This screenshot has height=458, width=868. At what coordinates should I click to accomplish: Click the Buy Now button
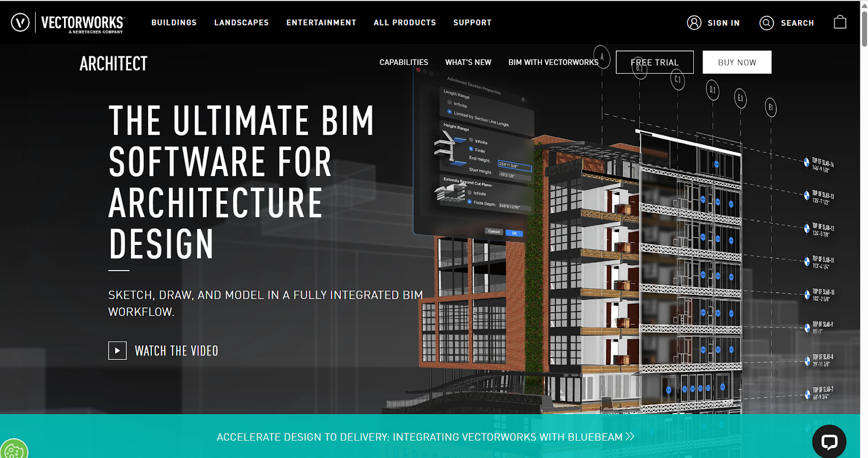click(737, 62)
